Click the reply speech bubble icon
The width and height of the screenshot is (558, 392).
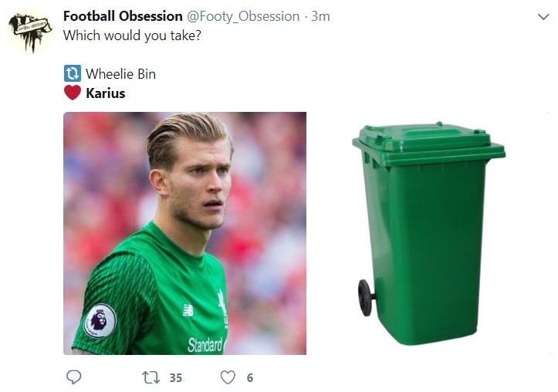[x=74, y=377]
